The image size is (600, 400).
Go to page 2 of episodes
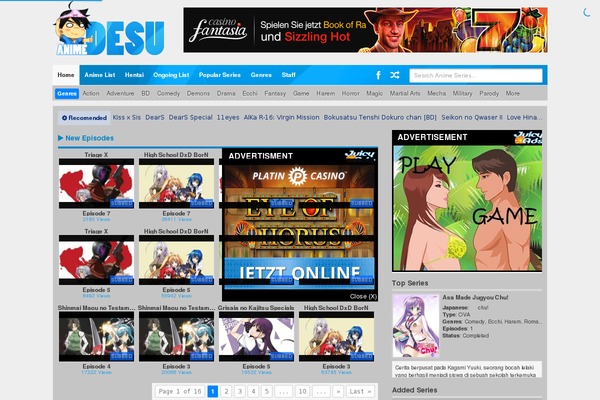(x=226, y=391)
